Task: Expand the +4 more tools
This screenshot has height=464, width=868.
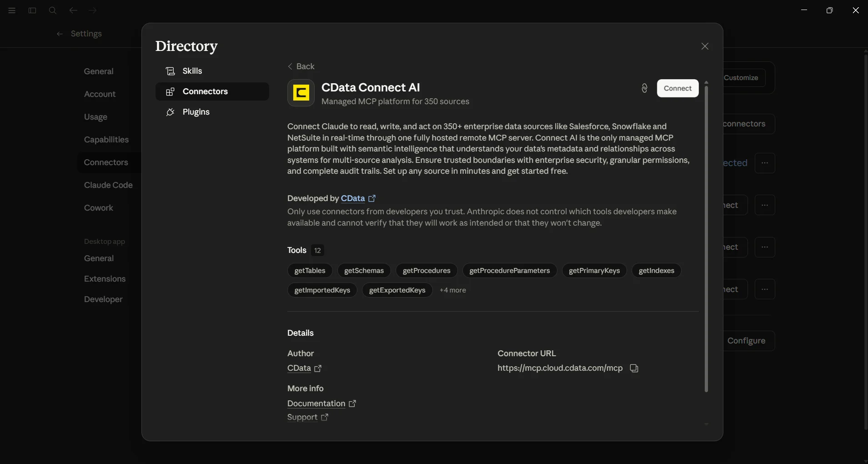Action: 453,290
